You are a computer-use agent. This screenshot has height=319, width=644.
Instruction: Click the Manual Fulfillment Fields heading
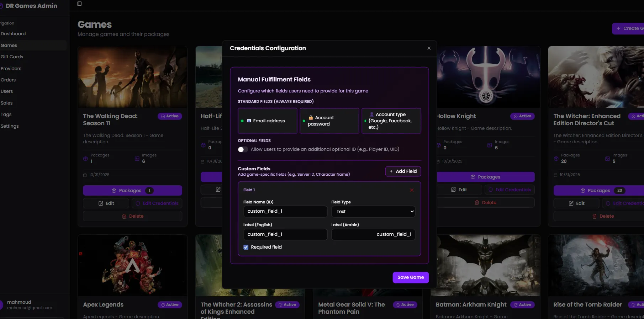click(x=274, y=80)
